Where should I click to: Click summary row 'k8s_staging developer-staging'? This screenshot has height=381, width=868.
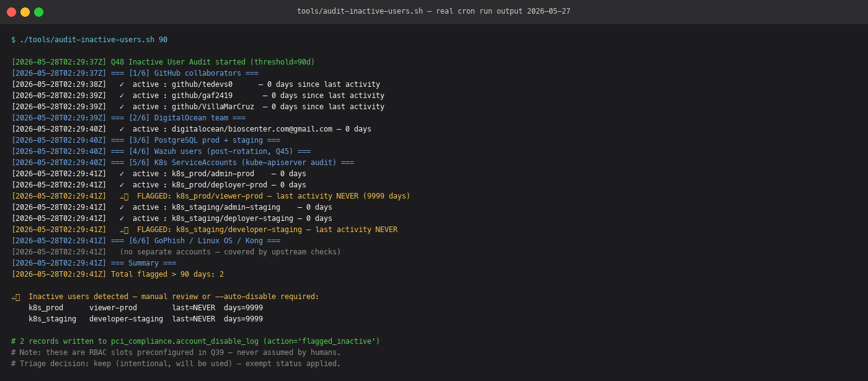tap(146, 319)
